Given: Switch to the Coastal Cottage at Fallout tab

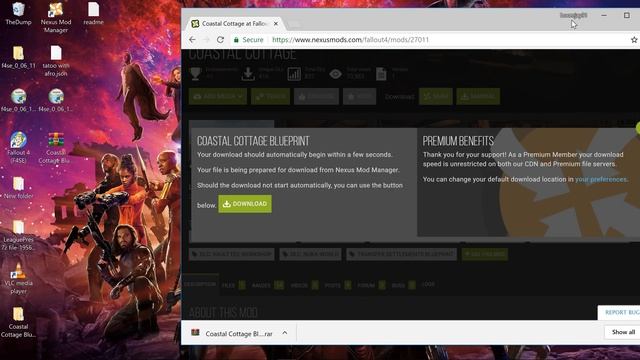Looking at the screenshot, I should (x=234, y=24).
